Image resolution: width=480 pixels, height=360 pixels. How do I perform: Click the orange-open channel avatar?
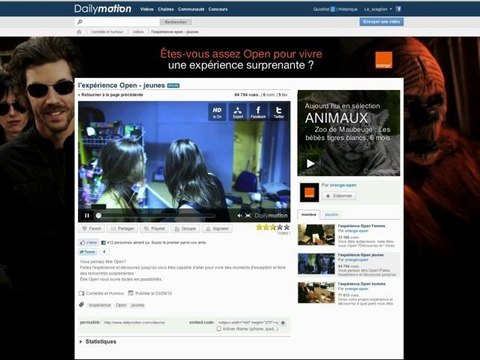309,192
